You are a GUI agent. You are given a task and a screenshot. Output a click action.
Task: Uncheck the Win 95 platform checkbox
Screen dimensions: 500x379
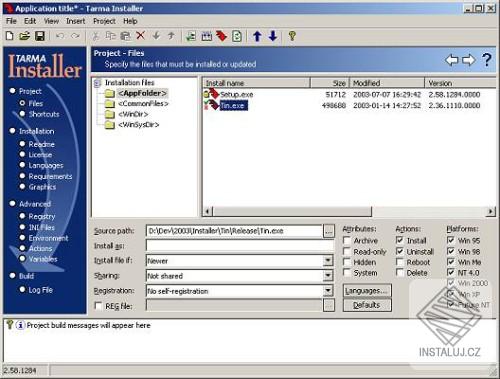(x=451, y=240)
